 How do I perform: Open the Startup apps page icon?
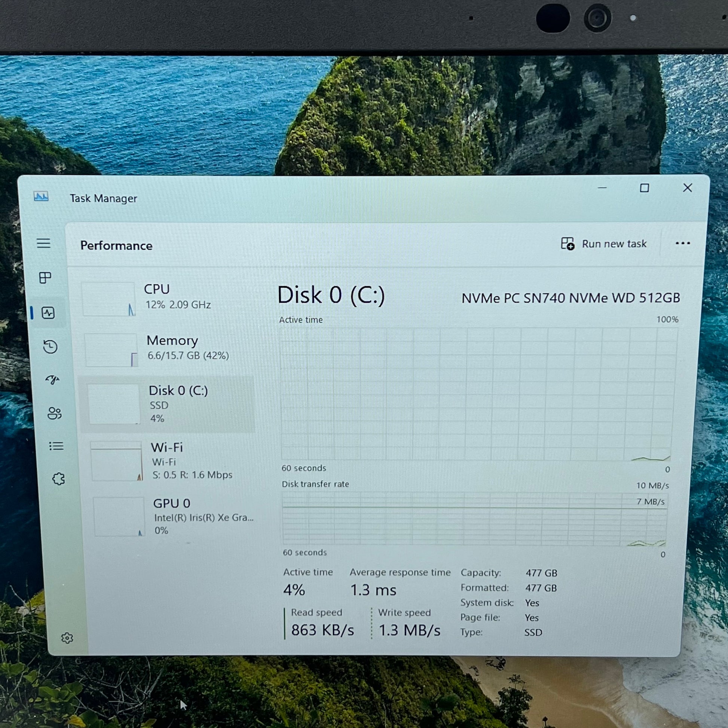click(52, 379)
